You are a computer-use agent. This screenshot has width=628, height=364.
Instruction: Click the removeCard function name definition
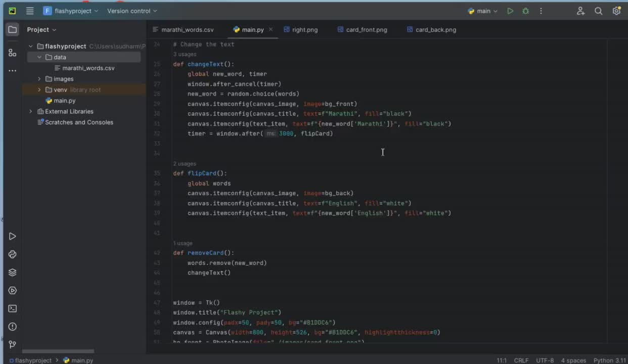(x=206, y=253)
